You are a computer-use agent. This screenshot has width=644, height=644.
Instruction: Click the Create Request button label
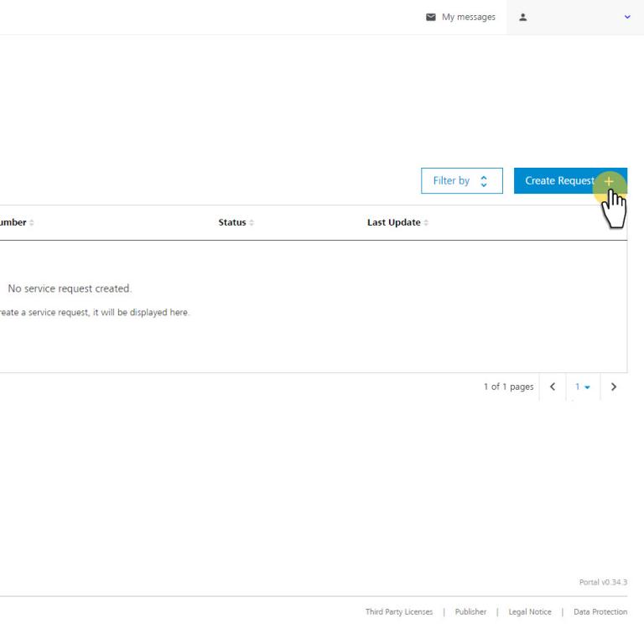558,180
